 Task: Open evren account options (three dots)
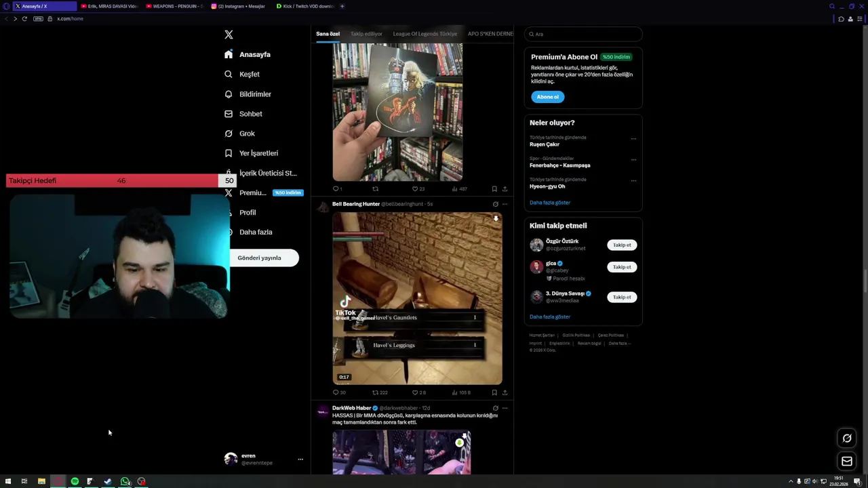pyautogui.click(x=300, y=459)
